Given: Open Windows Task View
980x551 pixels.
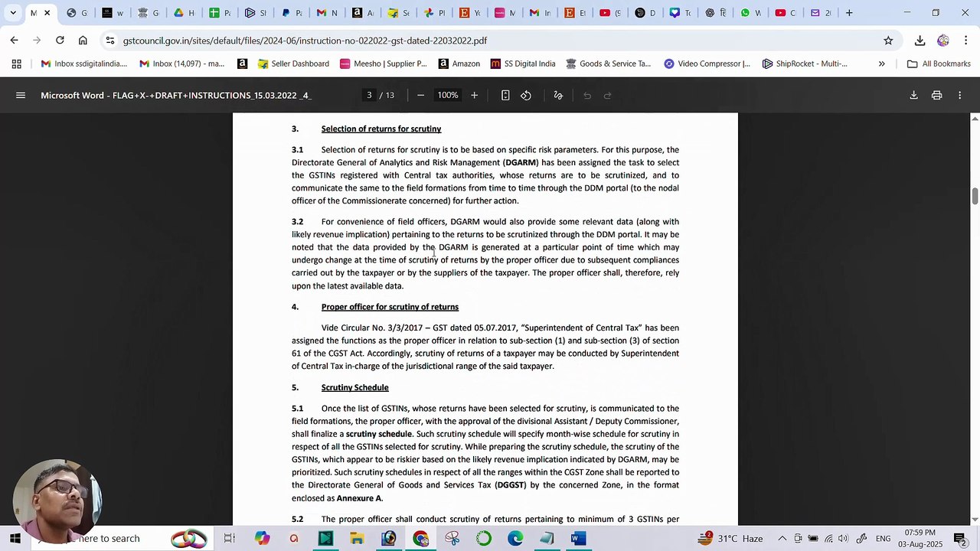Looking at the screenshot, I should coord(229,539).
